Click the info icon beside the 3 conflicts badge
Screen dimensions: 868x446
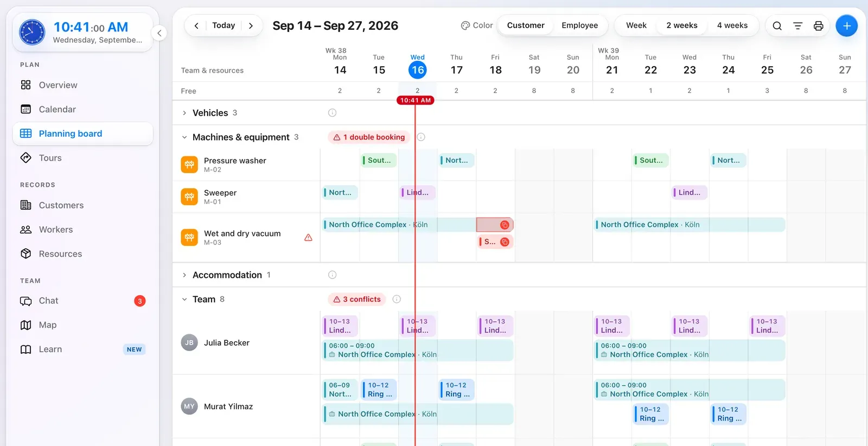(x=397, y=299)
